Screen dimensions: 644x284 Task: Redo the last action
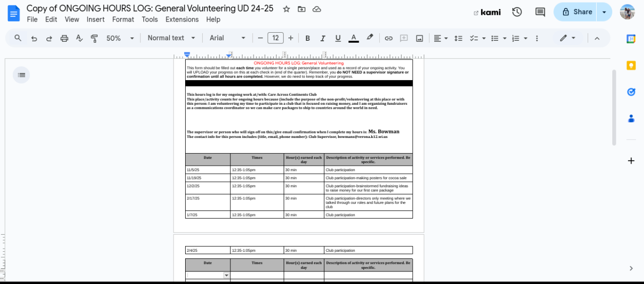(x=49, y=38)
